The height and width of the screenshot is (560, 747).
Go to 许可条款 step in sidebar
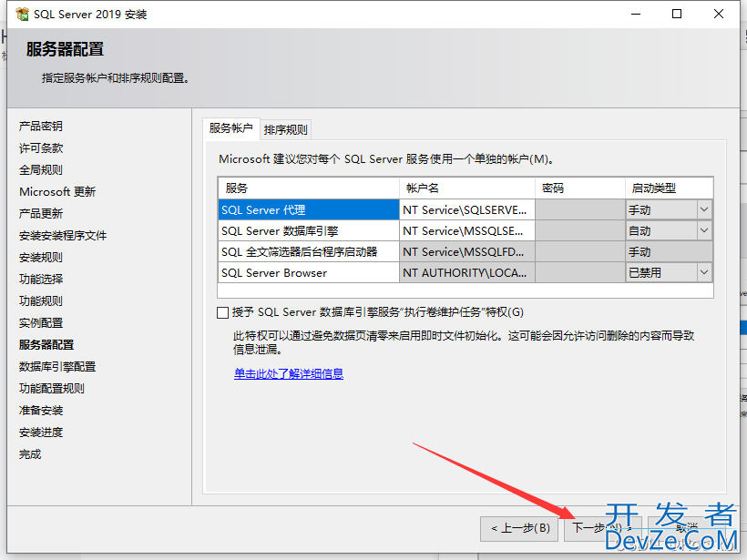click(x=41, y=148)
